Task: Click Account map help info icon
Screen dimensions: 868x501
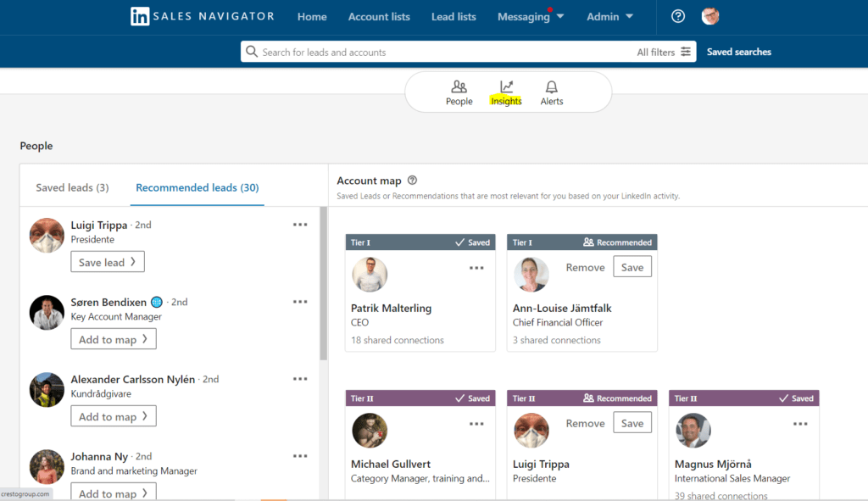Action: 413,181
